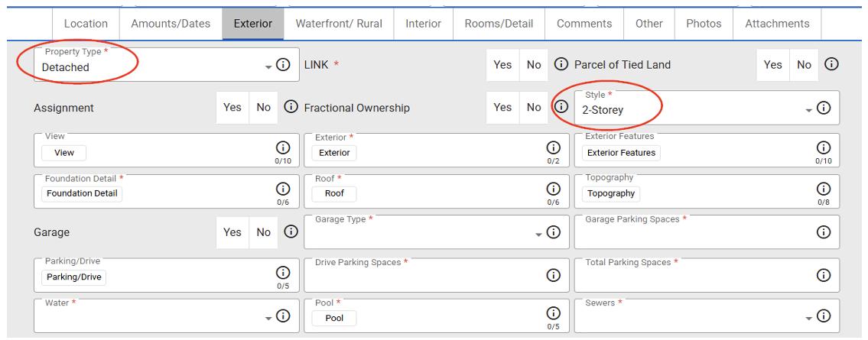Click info icon next to Style dropdown
This screenshot has width=868, height=340.
tap(824, 108)
